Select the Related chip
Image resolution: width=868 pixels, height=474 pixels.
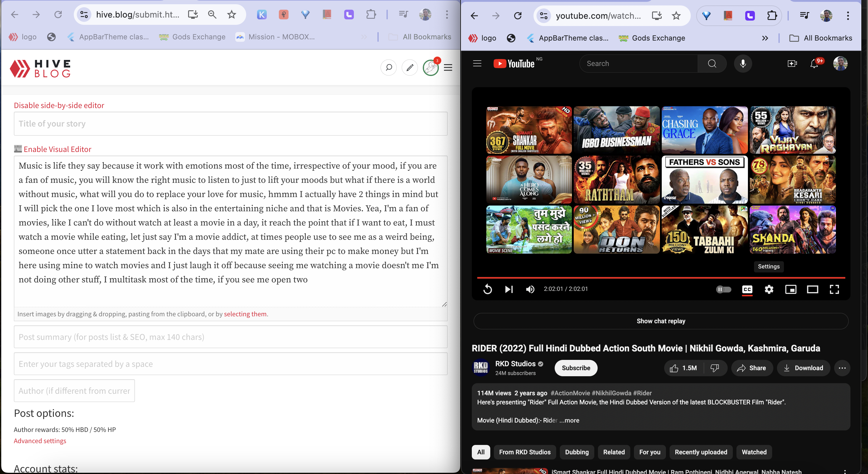pyautogui.click(x=614, y=452)
